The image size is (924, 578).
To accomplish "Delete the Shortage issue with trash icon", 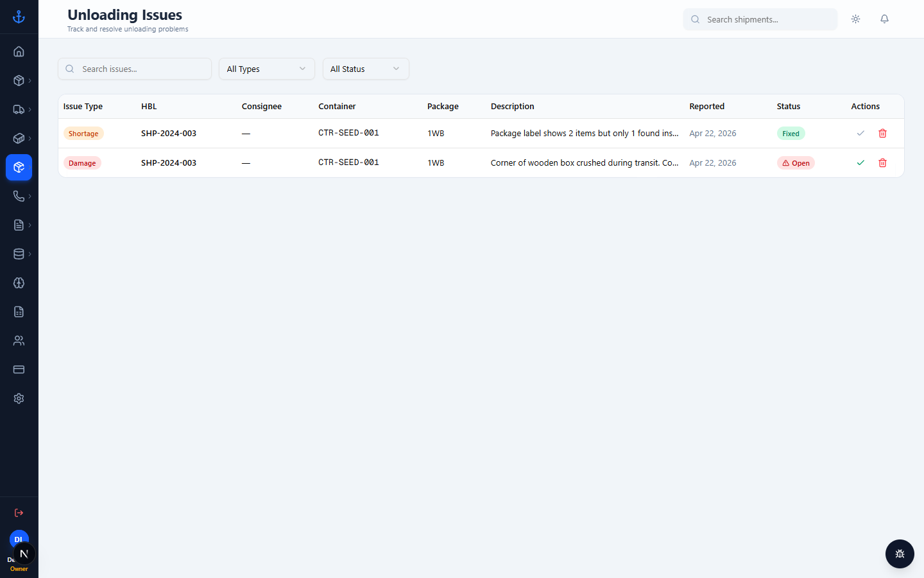I will click(882, 134).
